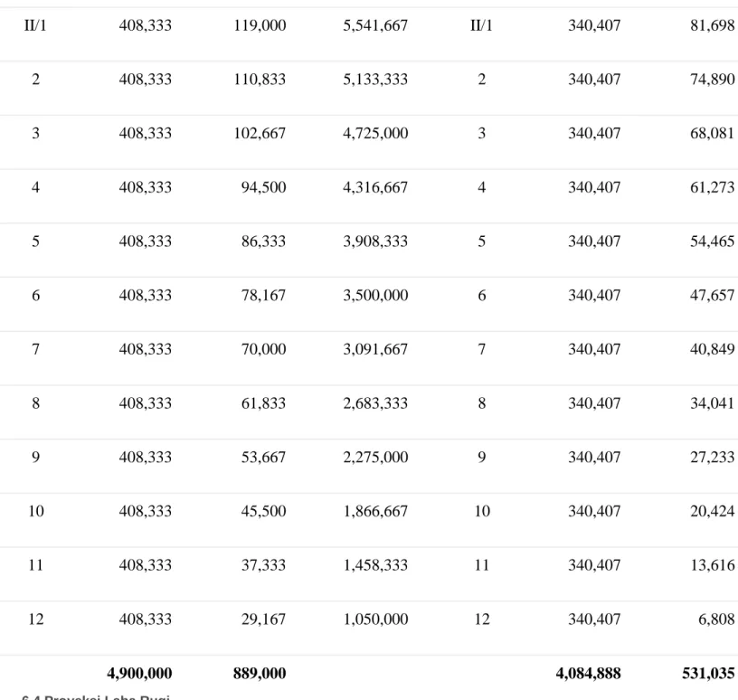The width and height of the screenshot is (738, 700).
Task: Select the 3,500,000 balance in row 6
Action: [x=375, y=295]
